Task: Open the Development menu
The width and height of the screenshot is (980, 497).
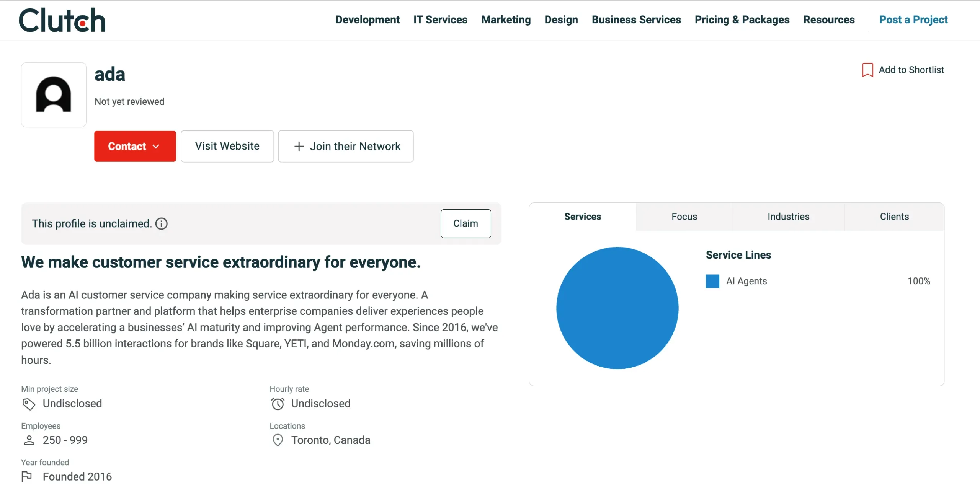Action: [367, 20]
